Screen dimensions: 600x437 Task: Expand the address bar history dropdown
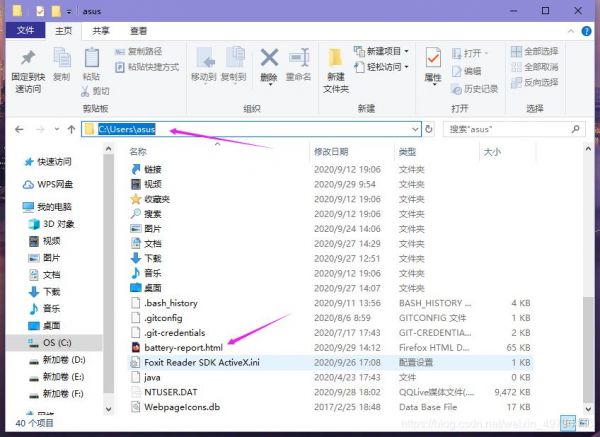[415, 129]
